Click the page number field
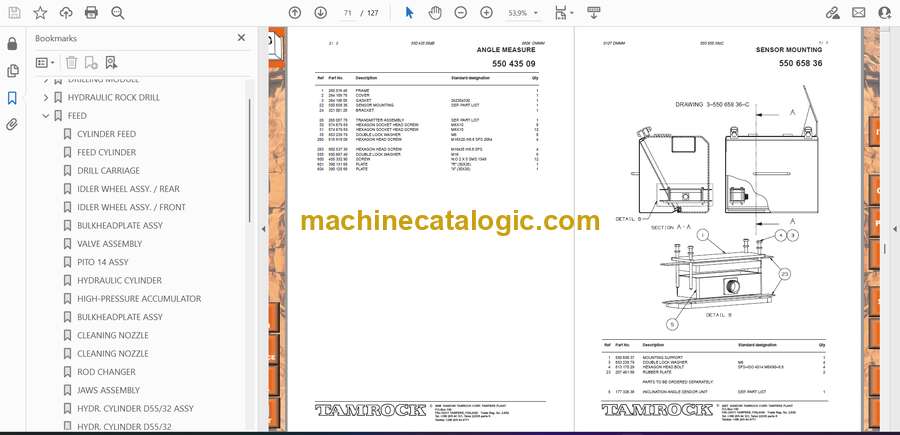This screenshot has width=900, height=435. coord(347,13)
